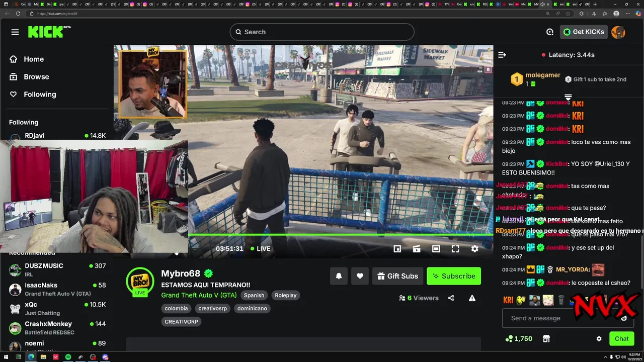Open Spotify from the taskbar

(68, 357)
